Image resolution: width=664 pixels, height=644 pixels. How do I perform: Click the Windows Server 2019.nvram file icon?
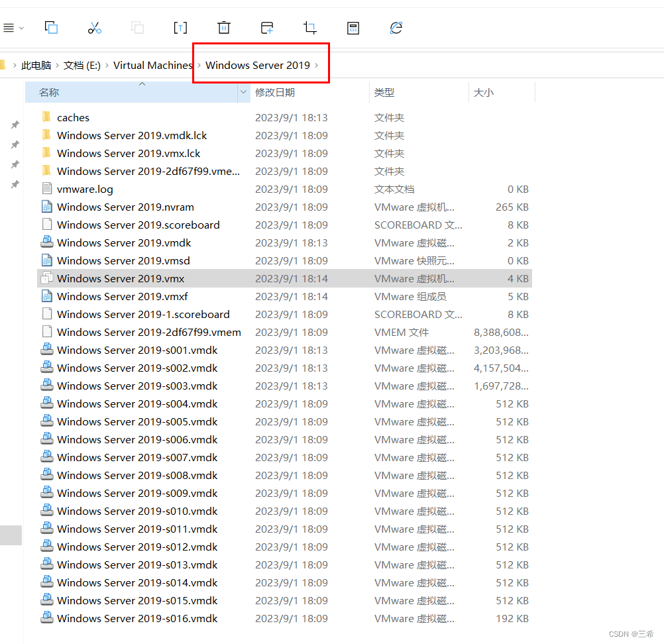click(x=47, y=207)
